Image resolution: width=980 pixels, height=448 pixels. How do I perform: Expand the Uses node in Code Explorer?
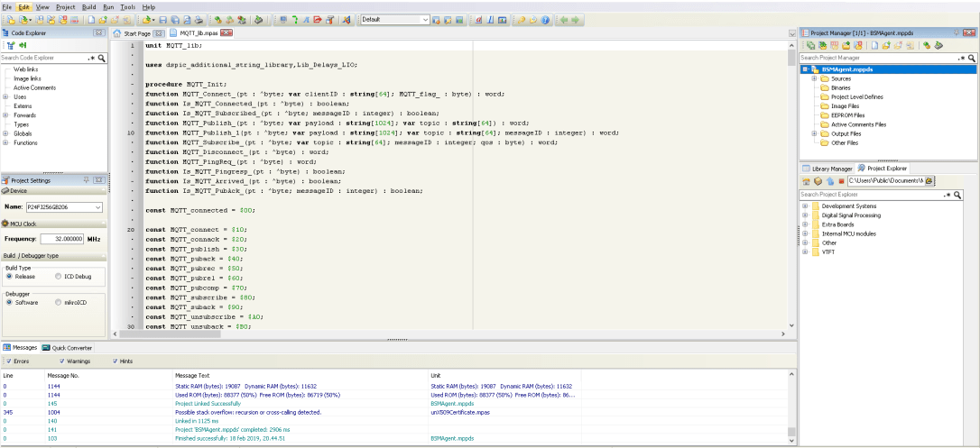point(5,96)
